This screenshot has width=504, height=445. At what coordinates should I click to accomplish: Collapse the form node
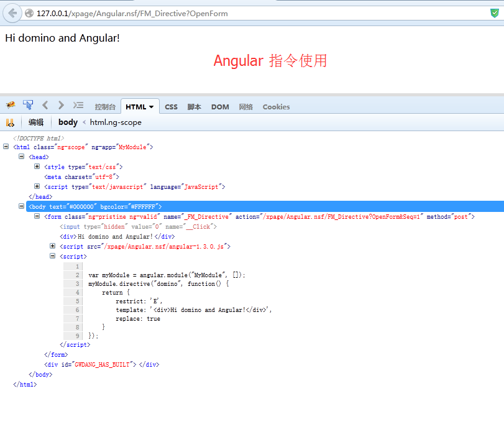37,216
